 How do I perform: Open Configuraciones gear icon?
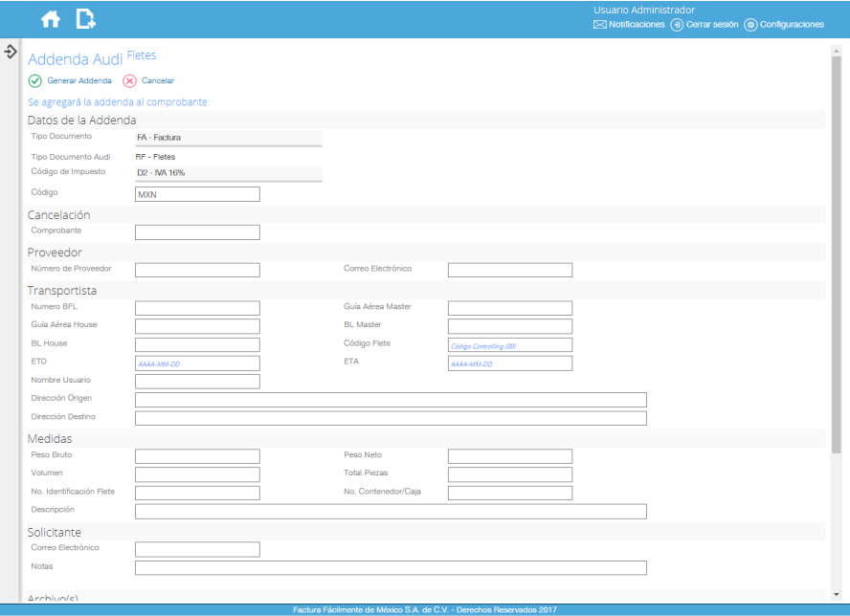[x=750, y=25]
